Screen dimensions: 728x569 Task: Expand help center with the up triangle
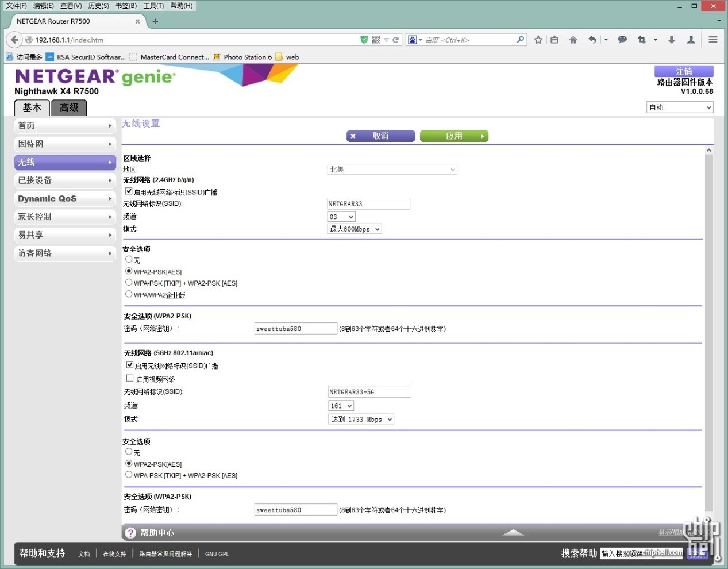pyautogui.click(x=513, y=533)
